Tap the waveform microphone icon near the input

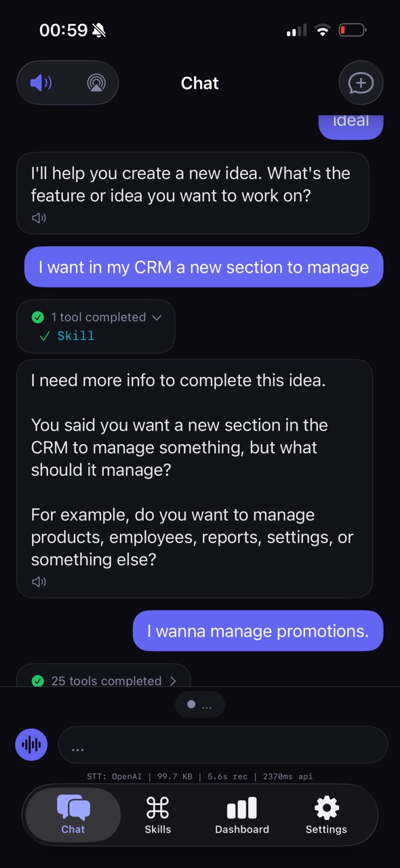click(31, 745)
